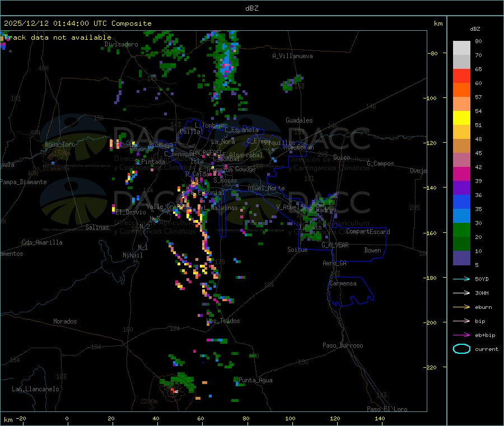Click the Divisadero map label
This screenshot has height=426, width=504.
tap(121, 44)
